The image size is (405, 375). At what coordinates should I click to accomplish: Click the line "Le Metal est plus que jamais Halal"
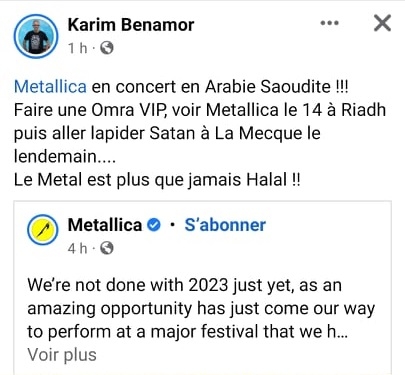click(157, 180)
